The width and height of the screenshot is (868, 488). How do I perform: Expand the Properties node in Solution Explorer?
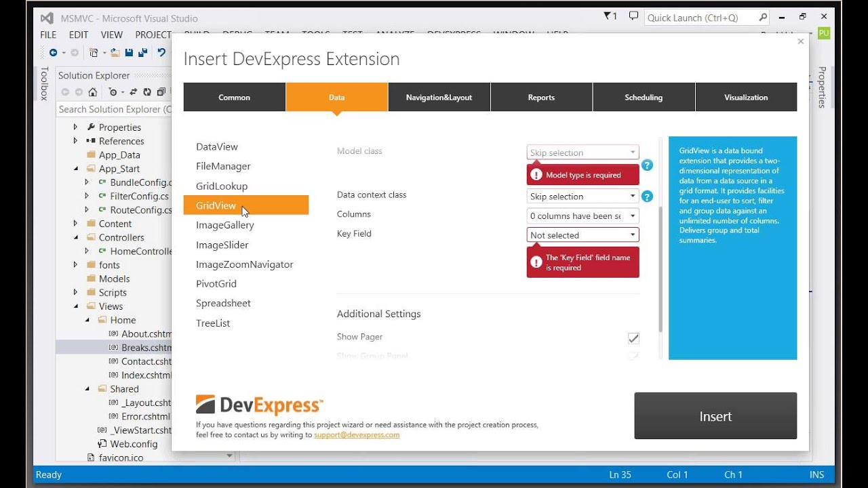pyautogui.click(x=75, y=127)
